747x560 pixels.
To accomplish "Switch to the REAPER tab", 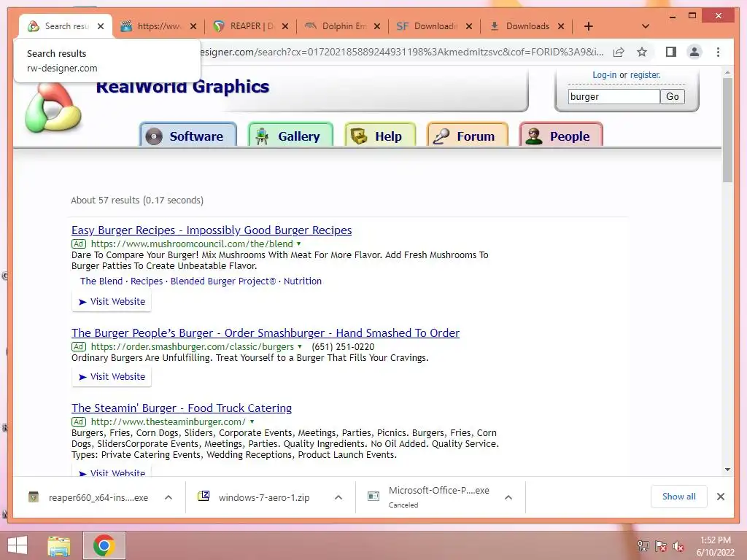I will pyautogui.click(x=250, y=26).
